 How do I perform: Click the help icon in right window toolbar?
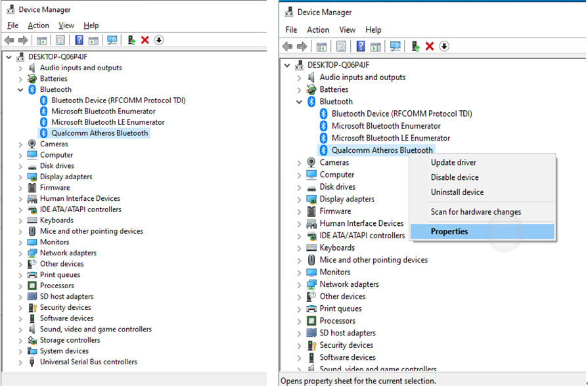point(361,46)
